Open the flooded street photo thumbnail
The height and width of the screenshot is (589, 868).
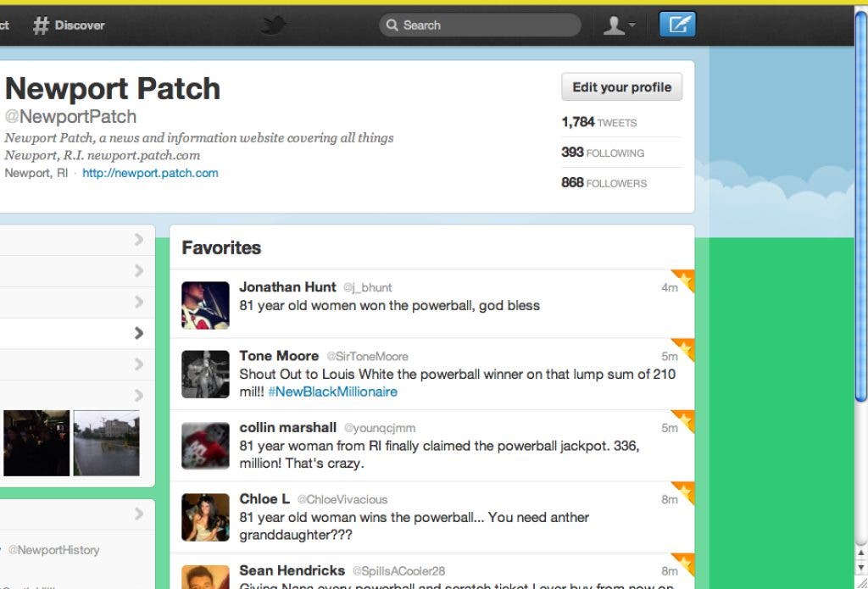[x=106, y=443]
